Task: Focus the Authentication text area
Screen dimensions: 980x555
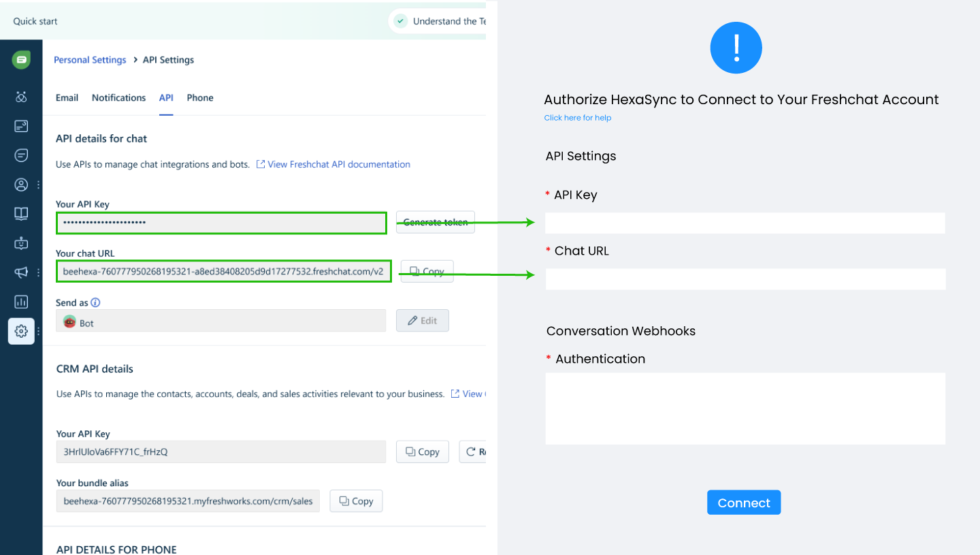Action: [x=745, y=409]
